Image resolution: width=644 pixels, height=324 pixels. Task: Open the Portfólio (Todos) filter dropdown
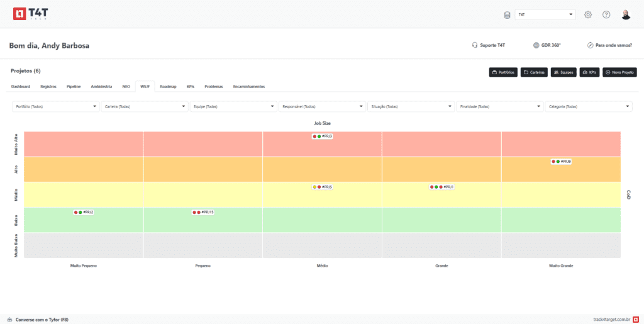(x=56, y=107)
